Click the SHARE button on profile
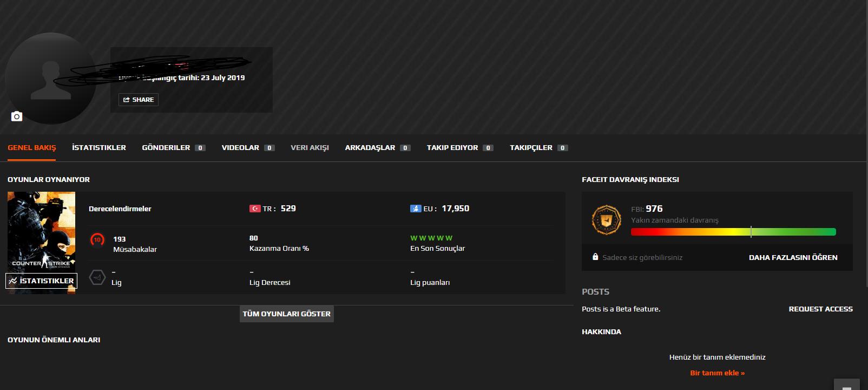This screenshot has width=868, height=390. [x=139, y=100]
